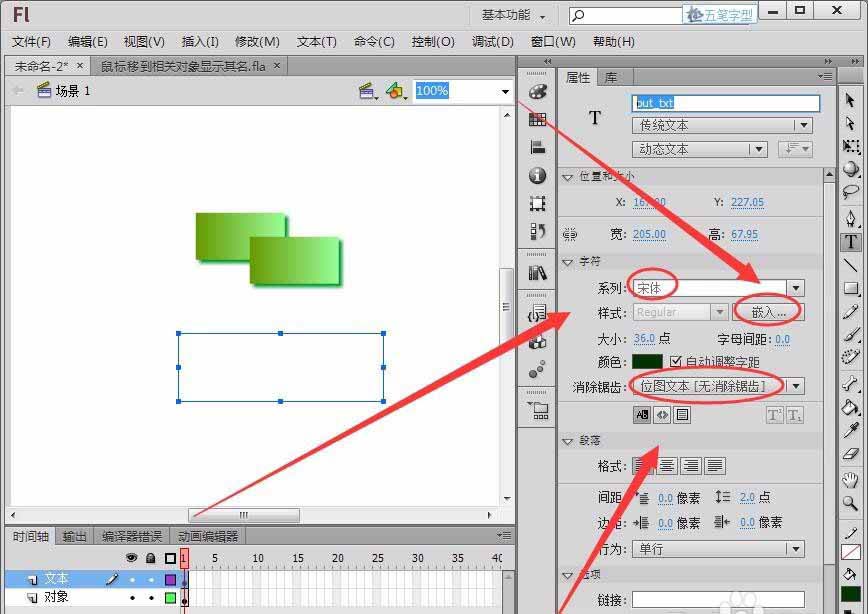Open the 窗口(W) menu
Screen dimensions: 868x614
(552, 42)
